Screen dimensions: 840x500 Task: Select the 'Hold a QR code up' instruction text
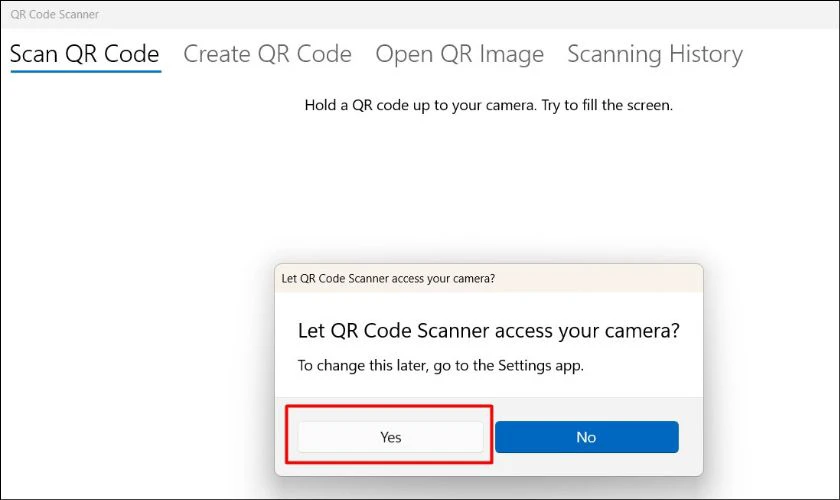489,105
